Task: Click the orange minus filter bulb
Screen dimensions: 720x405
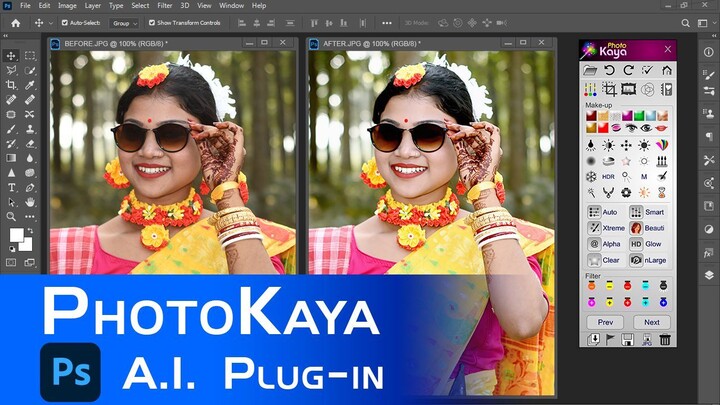Action: pyautogui.click(x=591, y=286)
